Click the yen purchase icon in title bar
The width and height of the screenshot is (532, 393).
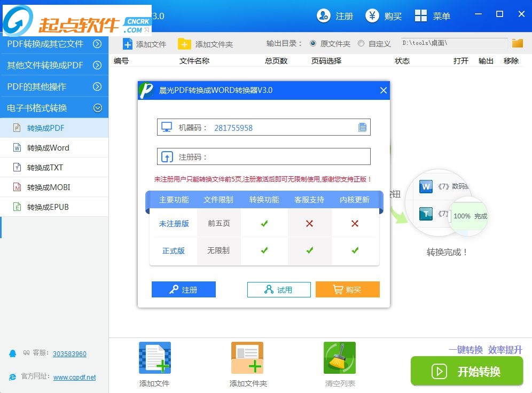[x=372, y=15]
